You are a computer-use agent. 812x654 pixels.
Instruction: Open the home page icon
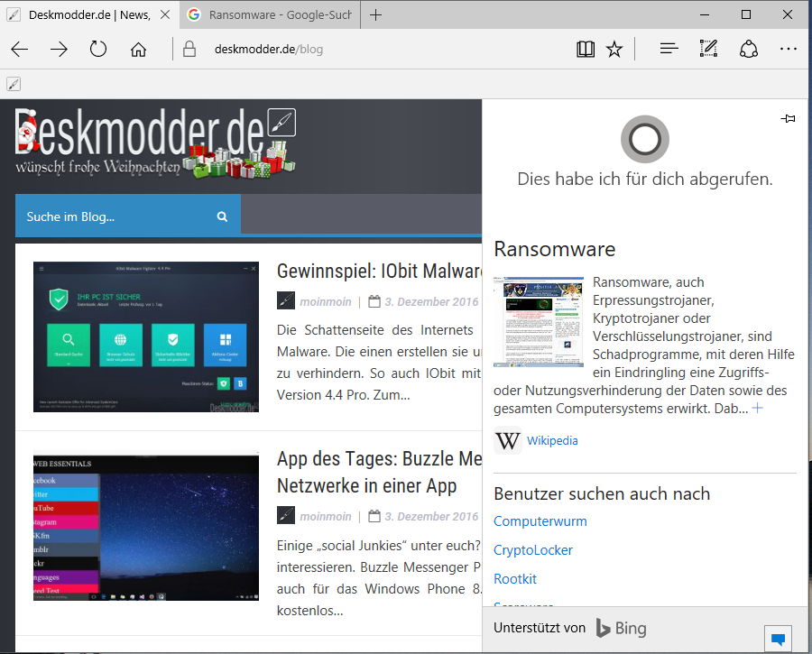(x=138, y=50)
